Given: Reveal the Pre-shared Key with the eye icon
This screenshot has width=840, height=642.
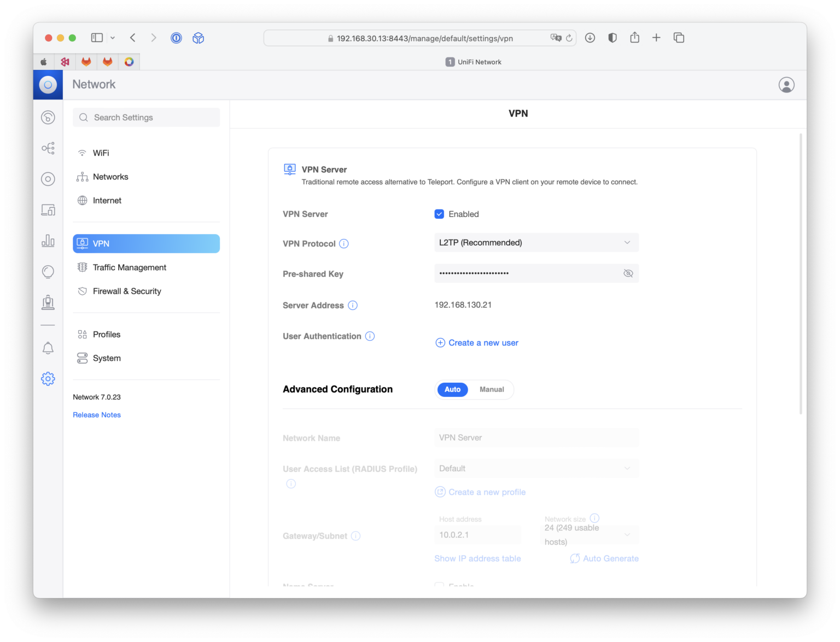Looking at the screenshot, I should coord(628,273).
